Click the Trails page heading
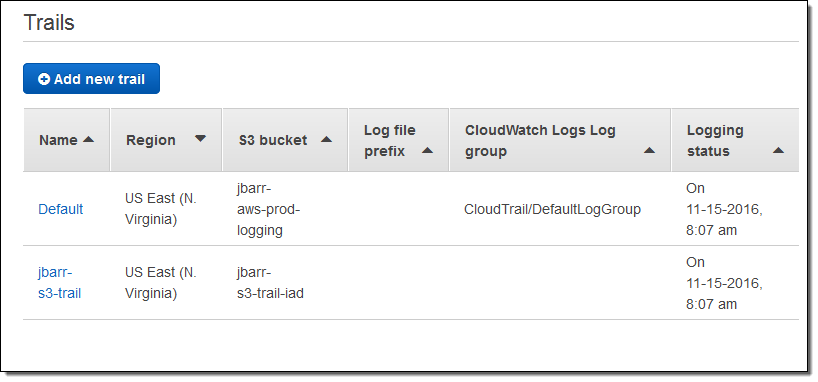818x382 pixels. click(49, 22)
